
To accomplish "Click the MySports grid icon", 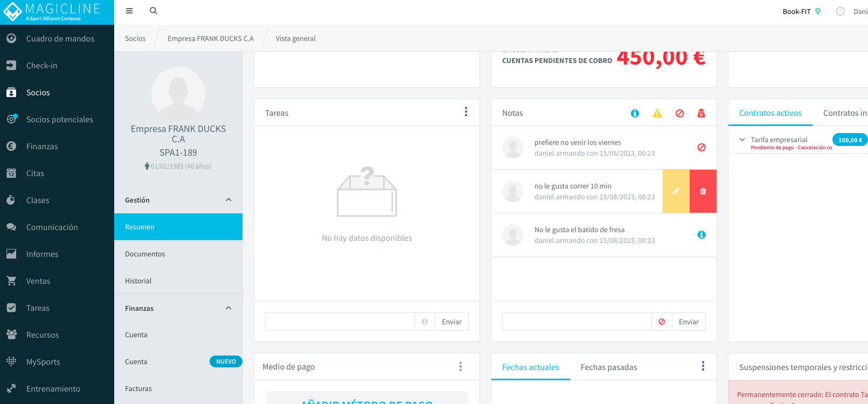I will tap(11, 362).
